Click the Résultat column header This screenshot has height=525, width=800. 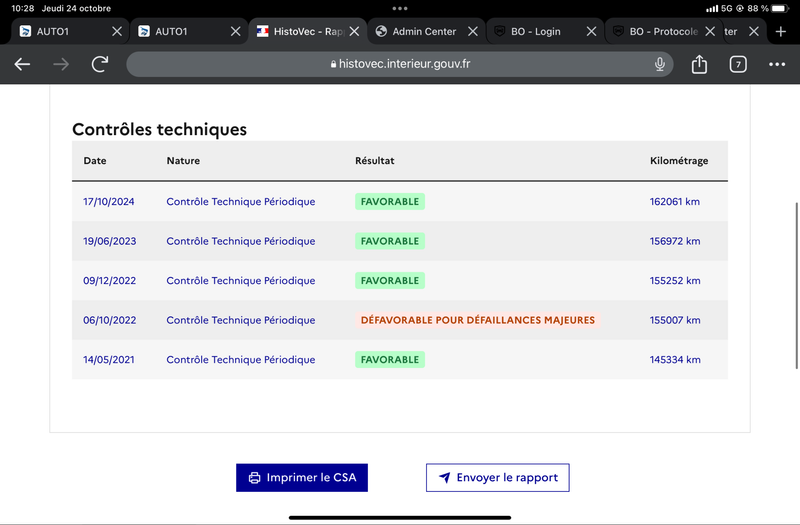(374, 161)
